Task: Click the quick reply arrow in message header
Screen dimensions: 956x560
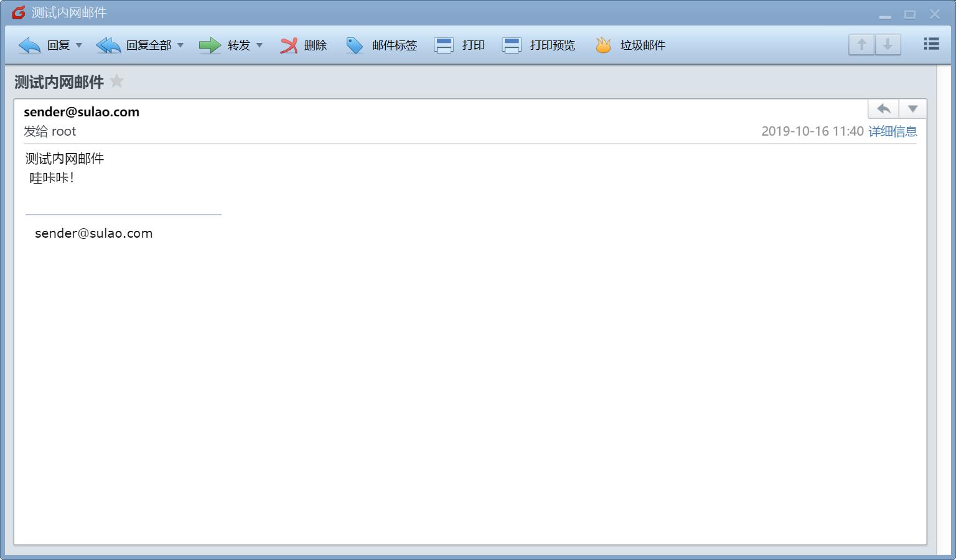Action: [884, 109]
